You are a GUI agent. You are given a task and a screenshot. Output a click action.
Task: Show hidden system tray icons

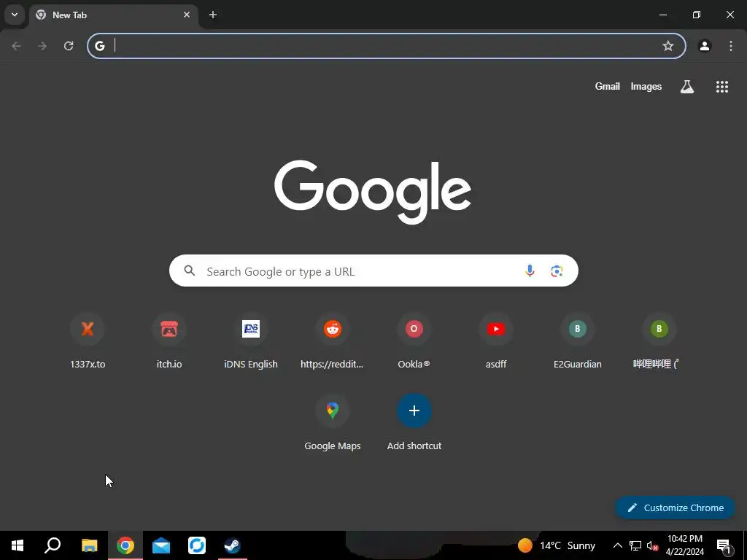(617, 545)
